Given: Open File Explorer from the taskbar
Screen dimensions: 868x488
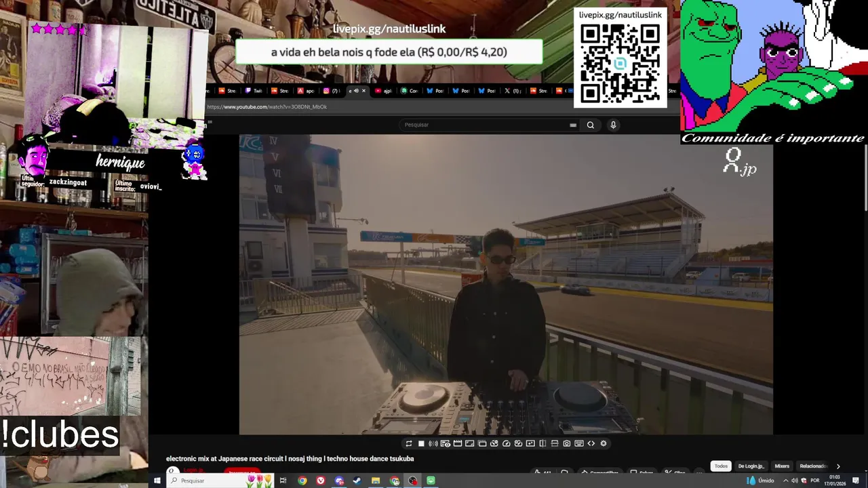Looking at the screenshot, I should point(376,481).
